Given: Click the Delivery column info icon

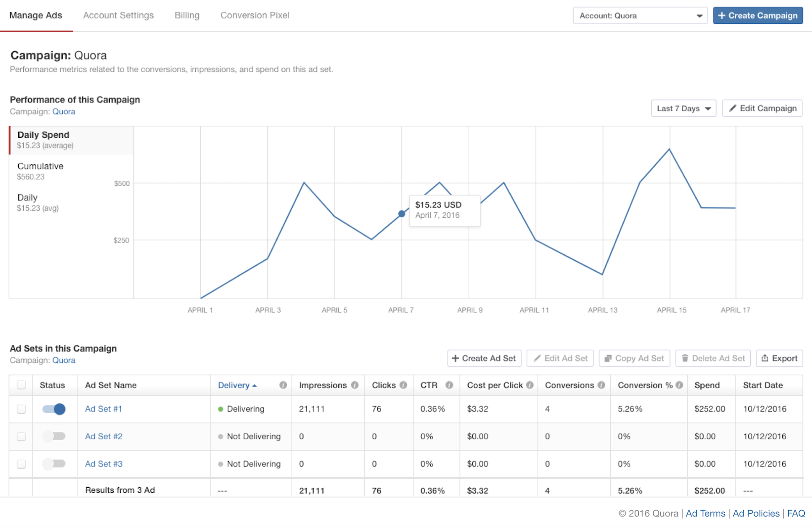Looking at the screenshot, I should click(283, 385).
